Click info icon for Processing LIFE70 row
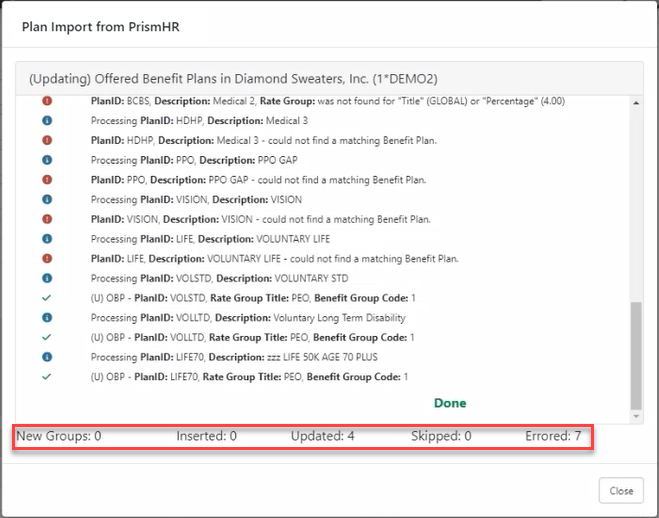This screenshot has width=659, height=518. (x=47, y=357)
